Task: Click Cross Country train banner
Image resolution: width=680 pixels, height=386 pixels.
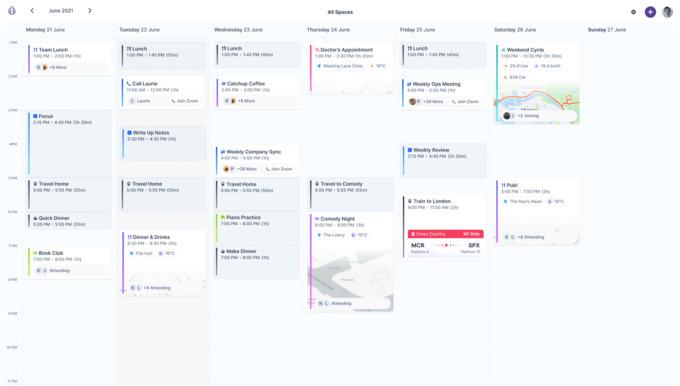Action: 445,234
